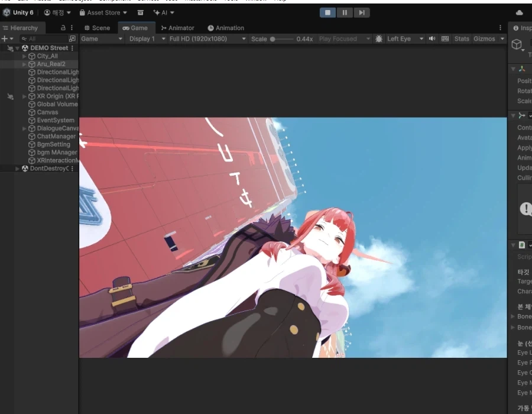
Task: Focus the Hierarchy search field
Action: click(x=44, y=38)
